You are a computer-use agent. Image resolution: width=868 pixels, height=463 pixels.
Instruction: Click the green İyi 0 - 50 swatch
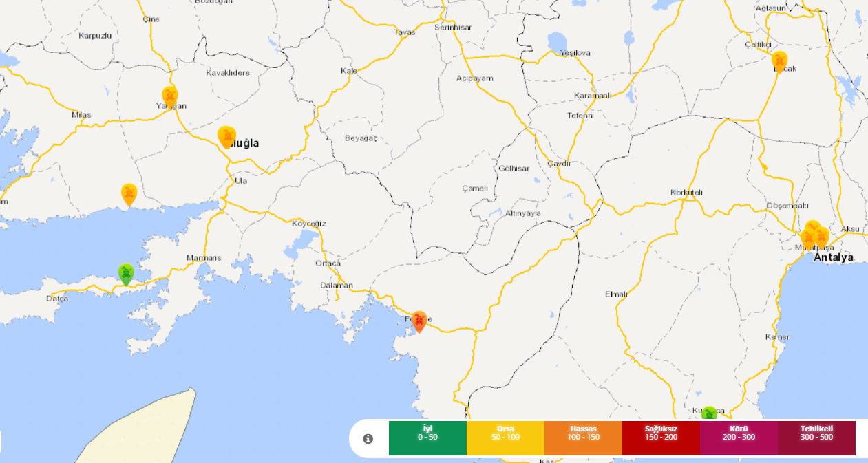(x=427, y=438)
